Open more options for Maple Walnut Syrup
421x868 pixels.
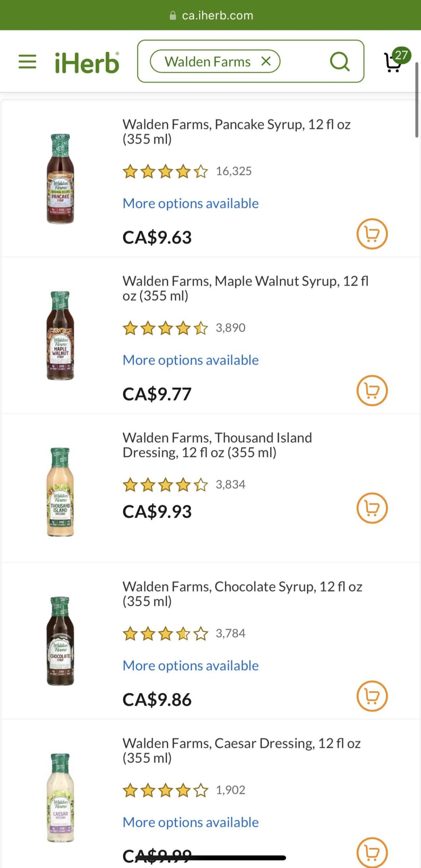pos(191,360)
